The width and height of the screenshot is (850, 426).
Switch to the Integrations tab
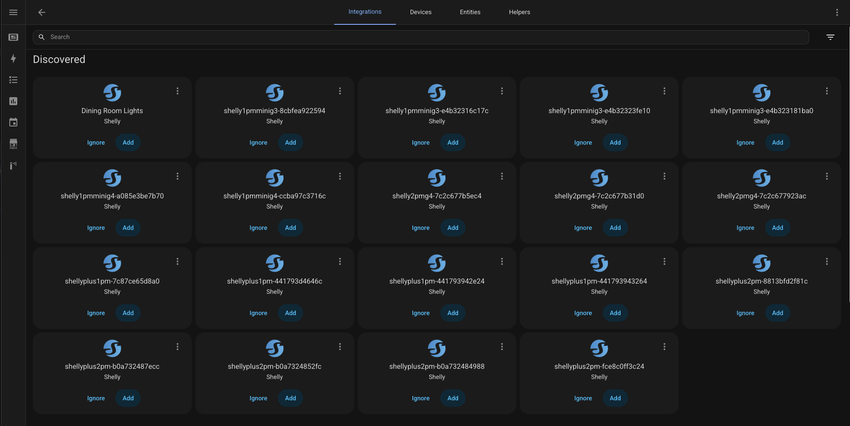pos(365,12)
